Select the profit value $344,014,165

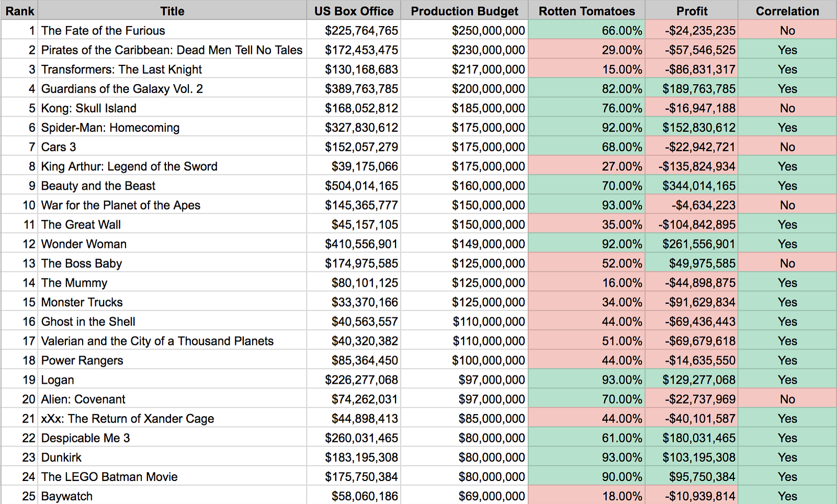point(692,185)
